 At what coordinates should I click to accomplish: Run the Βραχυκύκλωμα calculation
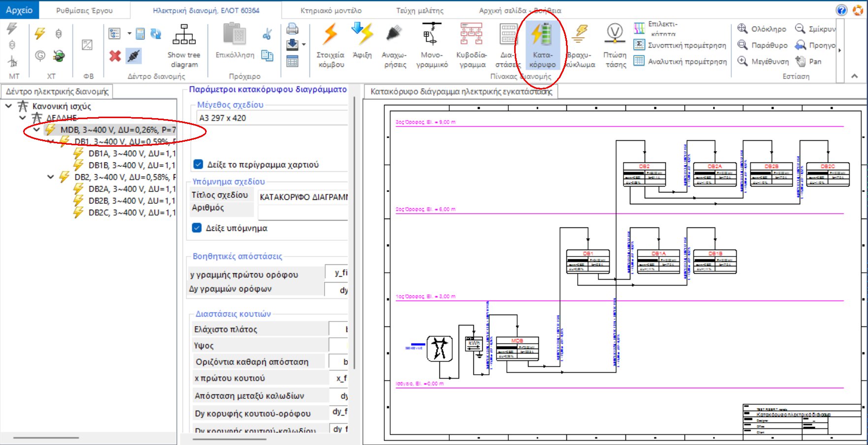coord(581,46)
